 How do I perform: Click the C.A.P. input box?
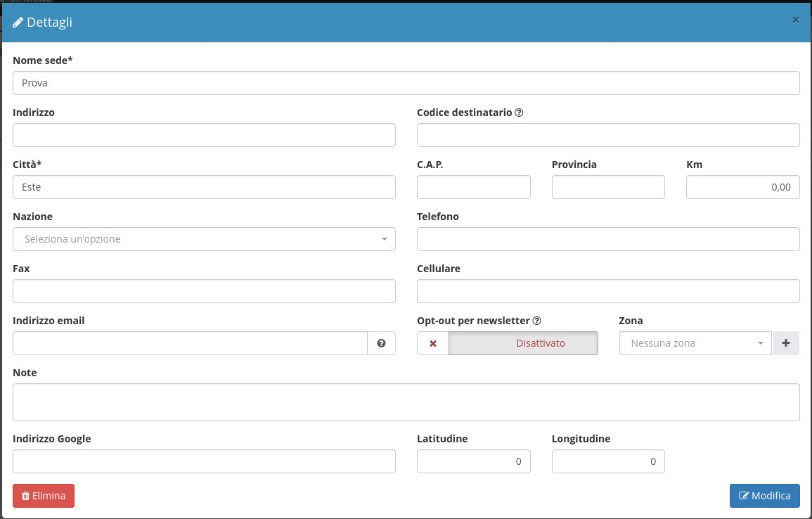point(473,187)
